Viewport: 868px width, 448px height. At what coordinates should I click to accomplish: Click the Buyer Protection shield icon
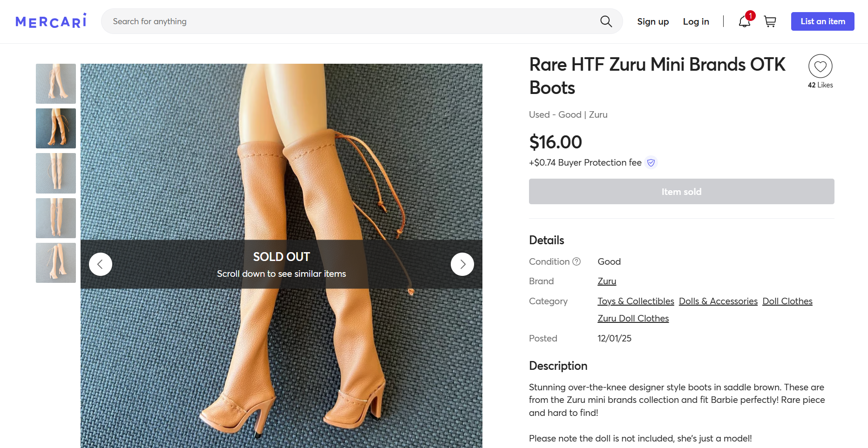(651, 163)
